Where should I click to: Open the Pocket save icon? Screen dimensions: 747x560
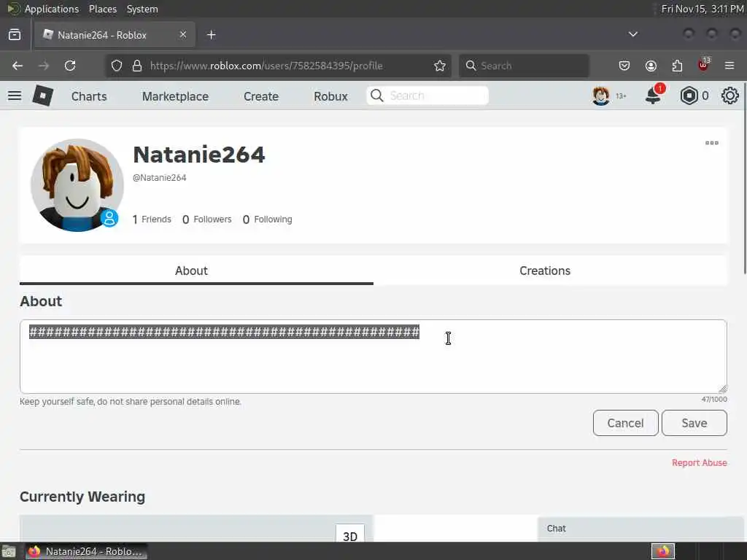[x=624, y=66]
